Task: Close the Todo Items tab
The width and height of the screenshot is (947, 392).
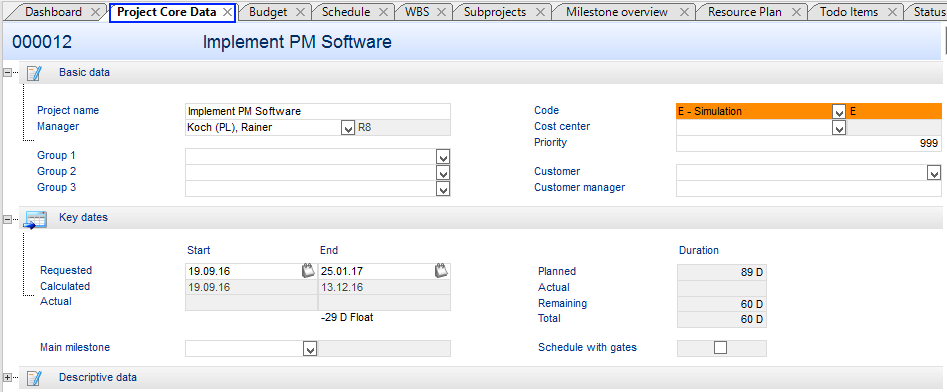Action: 892,12
